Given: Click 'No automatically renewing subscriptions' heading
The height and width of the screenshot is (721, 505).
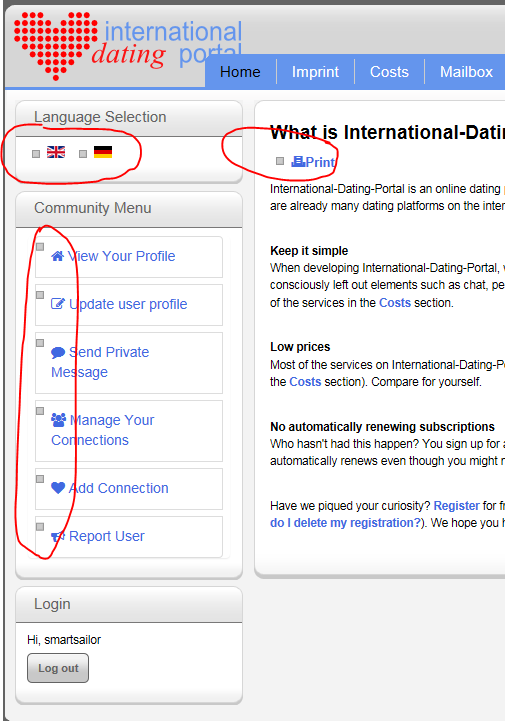Looking at the screenshot, I should click(x=382, y=427).
